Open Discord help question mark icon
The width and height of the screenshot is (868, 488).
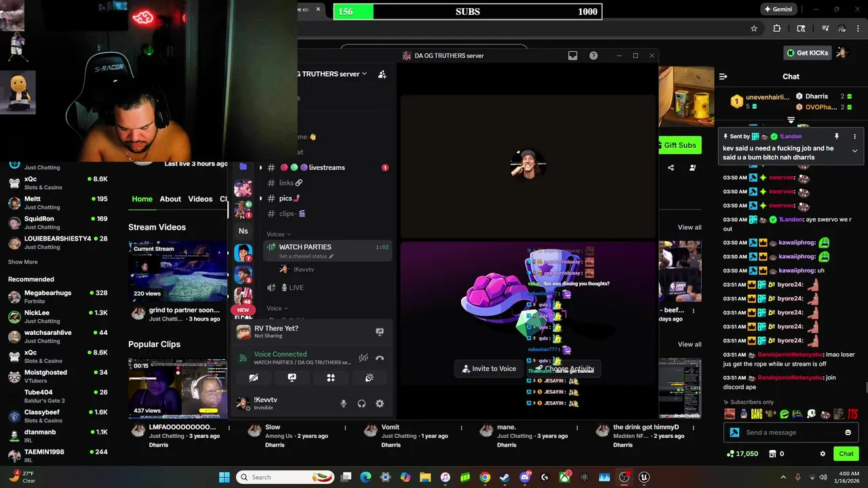(x=593, y=56)
